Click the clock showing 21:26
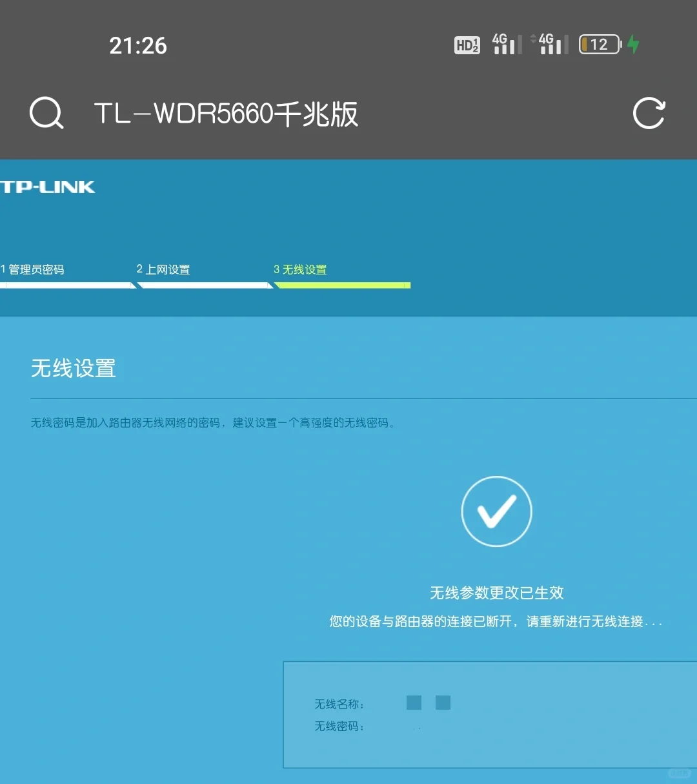Image resolution: width=697 pixels, height=784 pixels. point(138,45)
